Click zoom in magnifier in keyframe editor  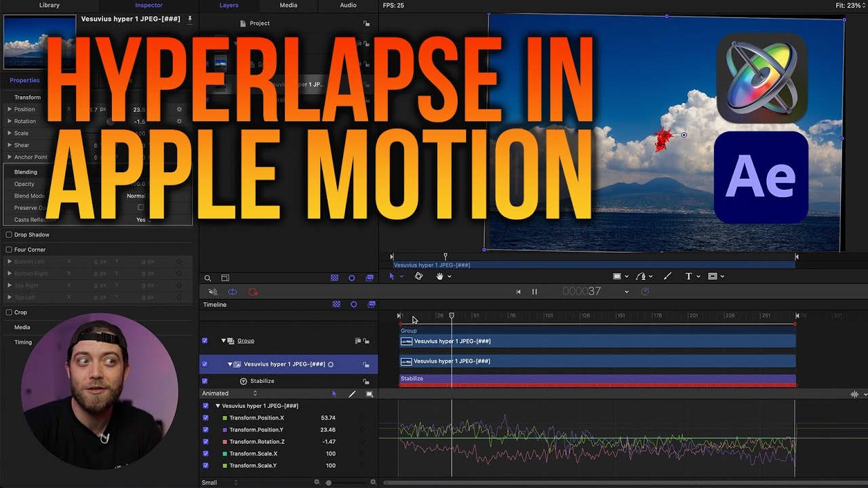(x=373, y=482)
